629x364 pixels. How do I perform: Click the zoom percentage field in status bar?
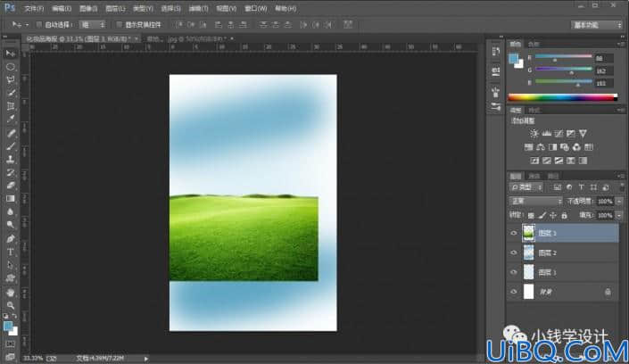33,358
